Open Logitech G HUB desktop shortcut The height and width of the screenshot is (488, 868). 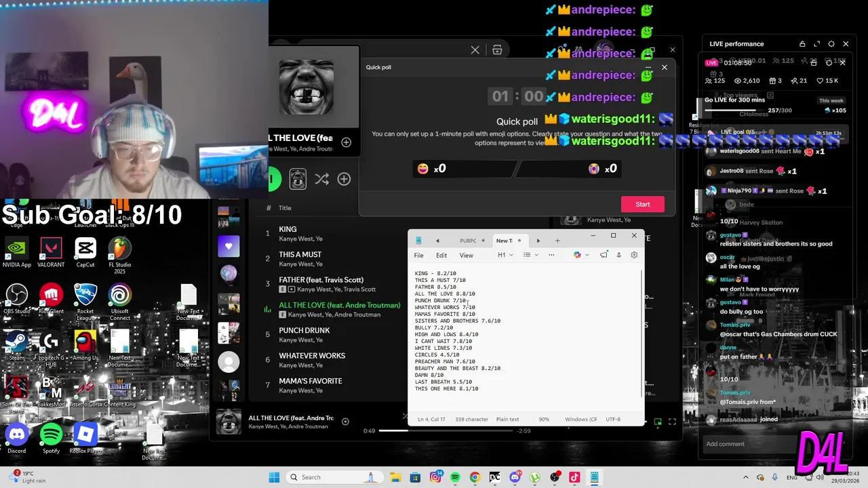click(51, 348)
